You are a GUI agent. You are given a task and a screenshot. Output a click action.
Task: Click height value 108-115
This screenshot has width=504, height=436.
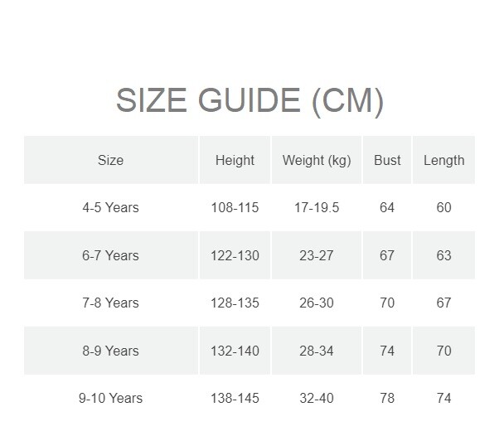click(235, 207)
